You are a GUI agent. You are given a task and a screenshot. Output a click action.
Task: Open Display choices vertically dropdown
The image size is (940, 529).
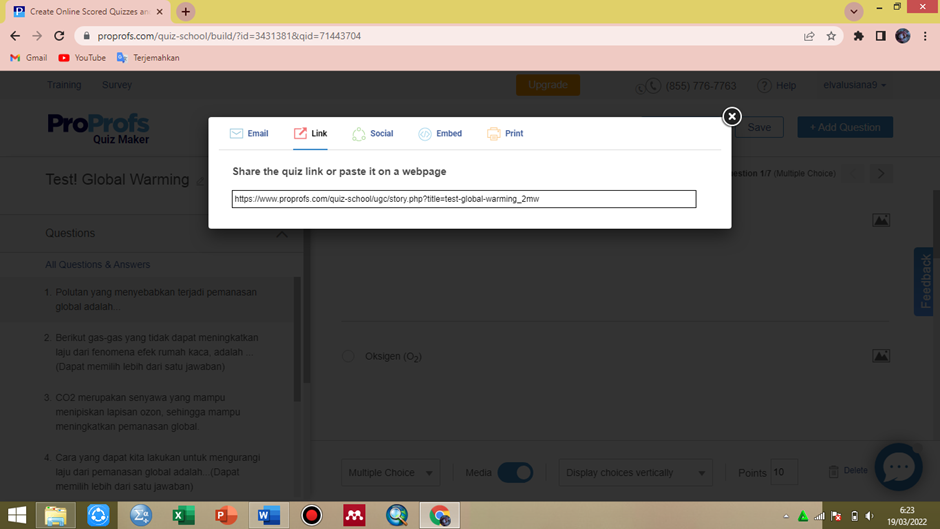[635, 473]
